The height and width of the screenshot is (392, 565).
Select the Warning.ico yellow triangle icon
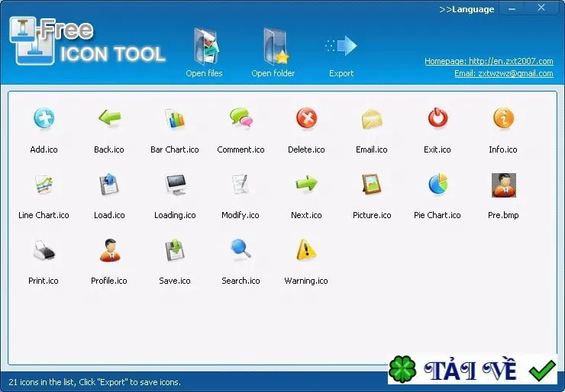[306, 249]
